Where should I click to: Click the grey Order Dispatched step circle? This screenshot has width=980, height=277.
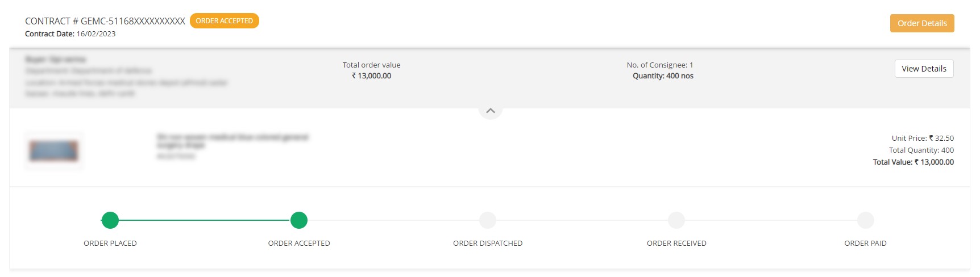pos(488,220)
